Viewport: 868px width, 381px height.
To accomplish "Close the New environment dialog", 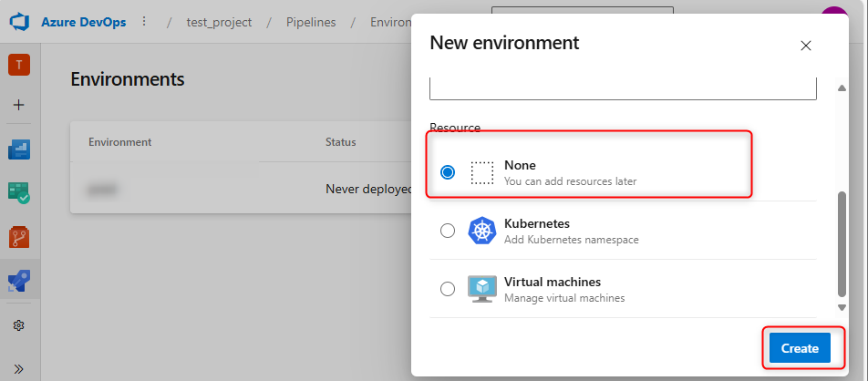I will 805,46.
